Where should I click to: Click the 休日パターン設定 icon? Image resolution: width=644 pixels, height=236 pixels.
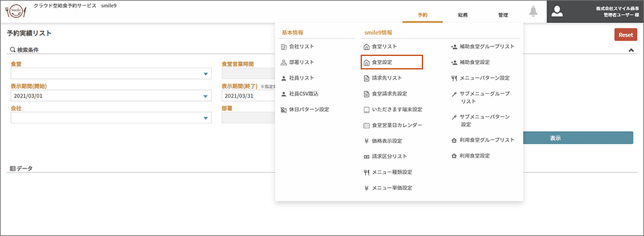coord(283,109)
